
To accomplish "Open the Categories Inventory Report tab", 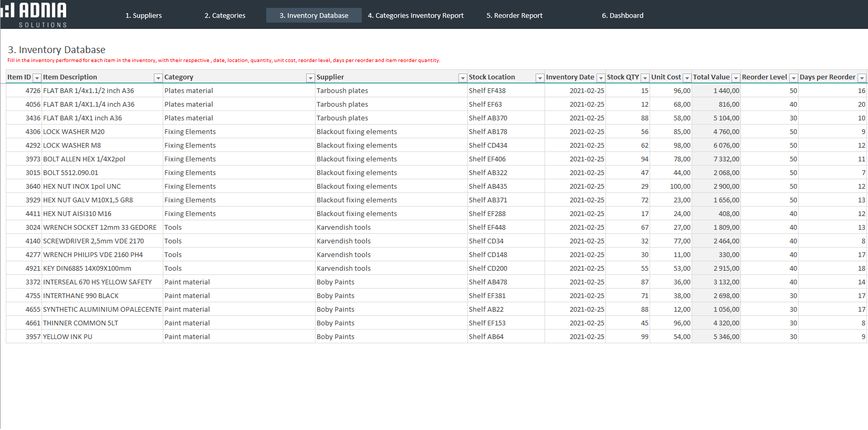I will coord(415,15).
